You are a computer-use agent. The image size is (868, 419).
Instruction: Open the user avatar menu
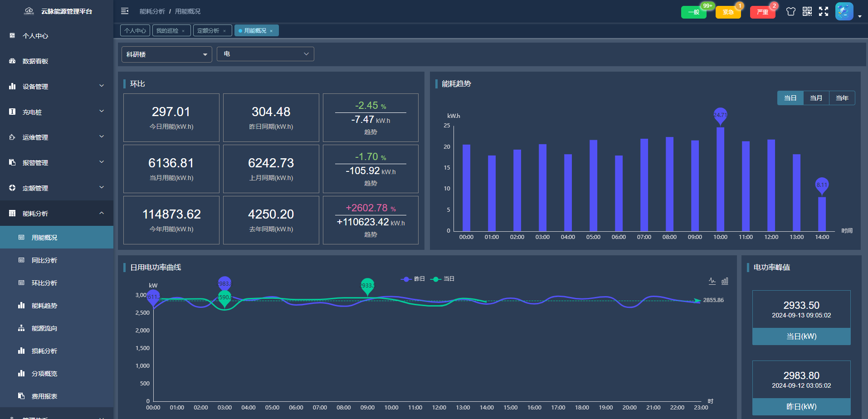(844, 12)
